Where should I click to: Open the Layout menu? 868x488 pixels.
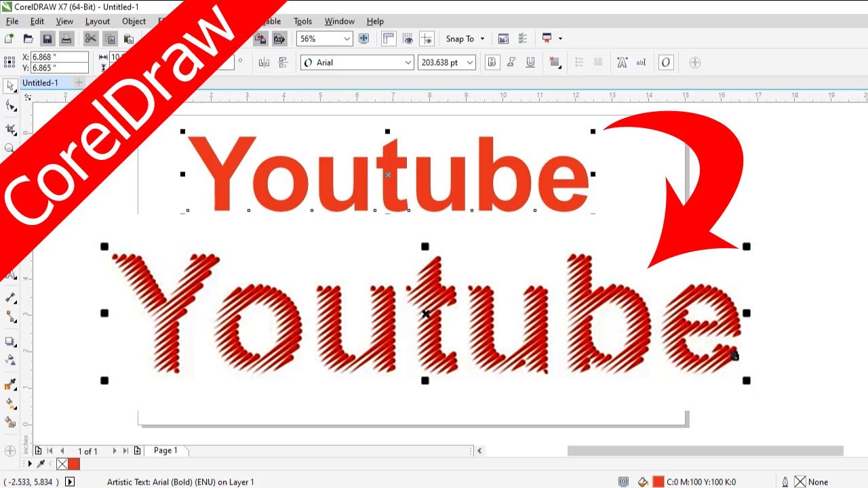pyautogui.click(x=98, y=21)
